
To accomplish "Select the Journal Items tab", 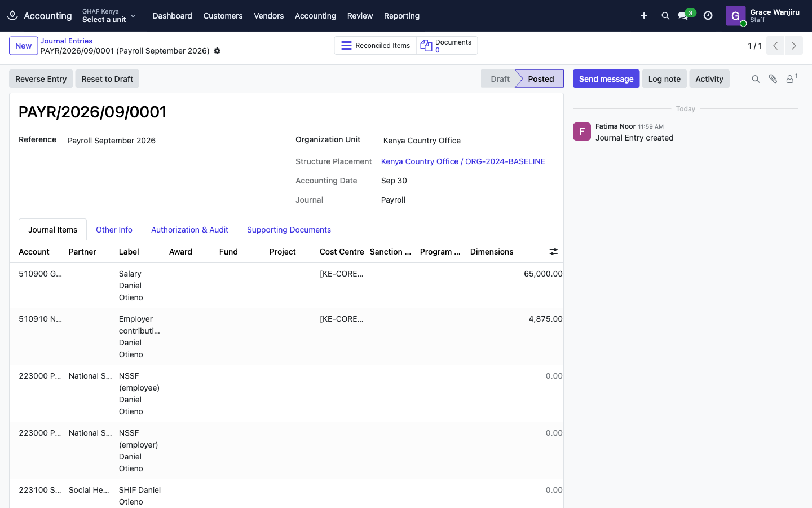I will click(53, 230).
